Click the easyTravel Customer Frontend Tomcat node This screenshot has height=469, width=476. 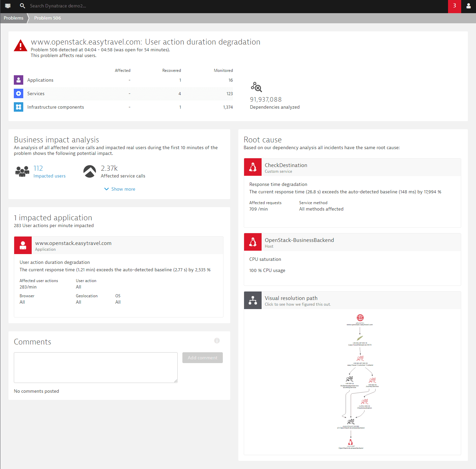tap(360, 358)
